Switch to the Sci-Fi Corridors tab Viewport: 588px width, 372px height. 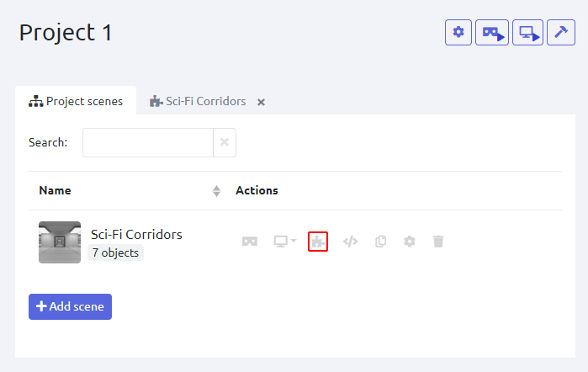click(199, 101)
